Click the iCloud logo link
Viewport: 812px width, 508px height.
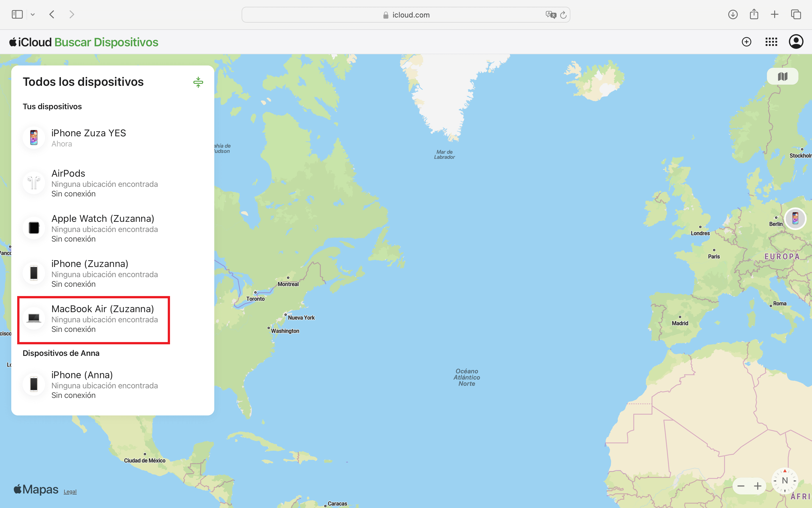tap(30, 42)
